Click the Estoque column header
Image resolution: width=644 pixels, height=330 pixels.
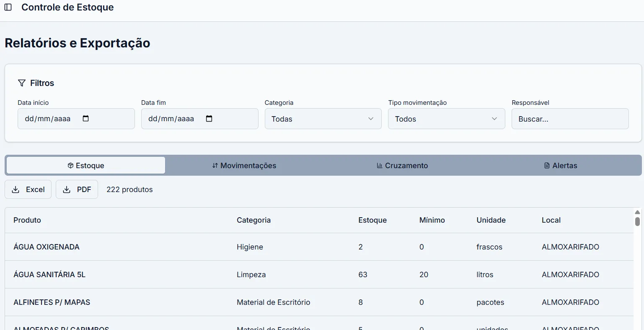[372, 220]
